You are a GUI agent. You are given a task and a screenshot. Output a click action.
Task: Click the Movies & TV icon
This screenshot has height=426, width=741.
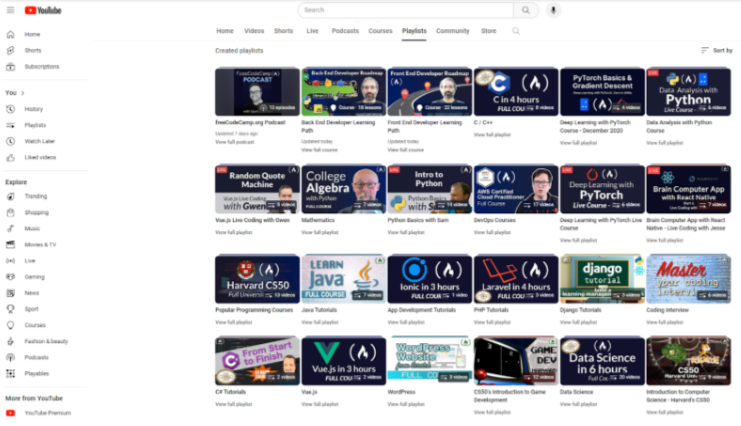pyautogui.click(x=10, y=244)
